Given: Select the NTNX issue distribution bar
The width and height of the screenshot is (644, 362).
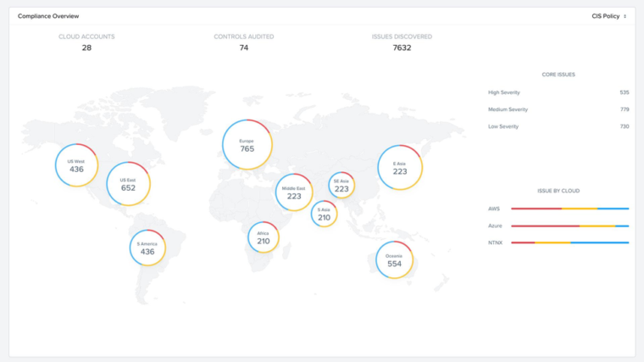Looking at the screenshot, I should click(569, 242).
